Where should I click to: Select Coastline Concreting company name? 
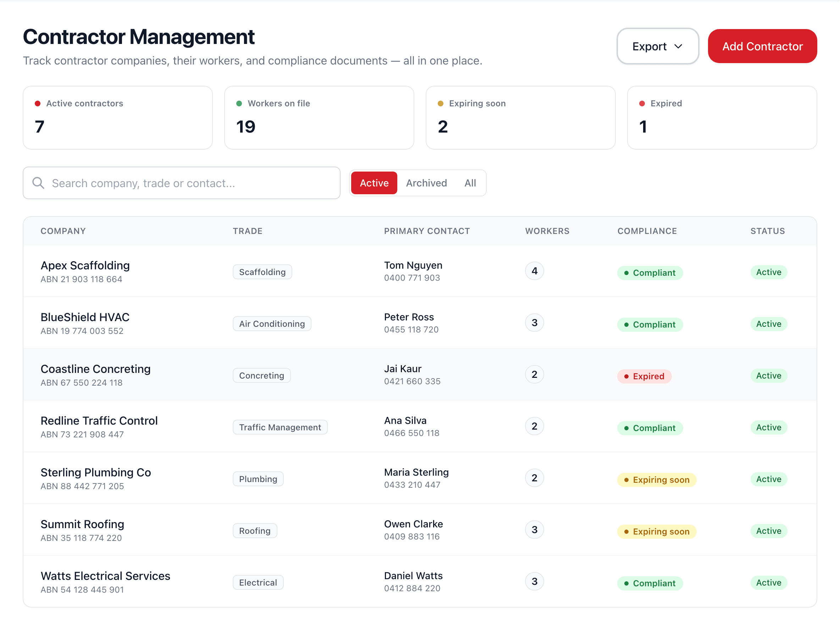point(95,369)
